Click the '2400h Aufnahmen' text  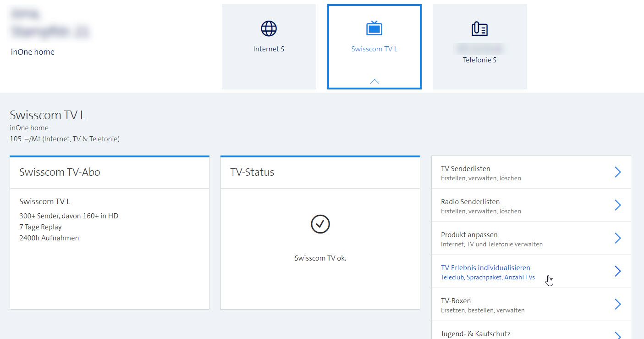click(49, 238)
